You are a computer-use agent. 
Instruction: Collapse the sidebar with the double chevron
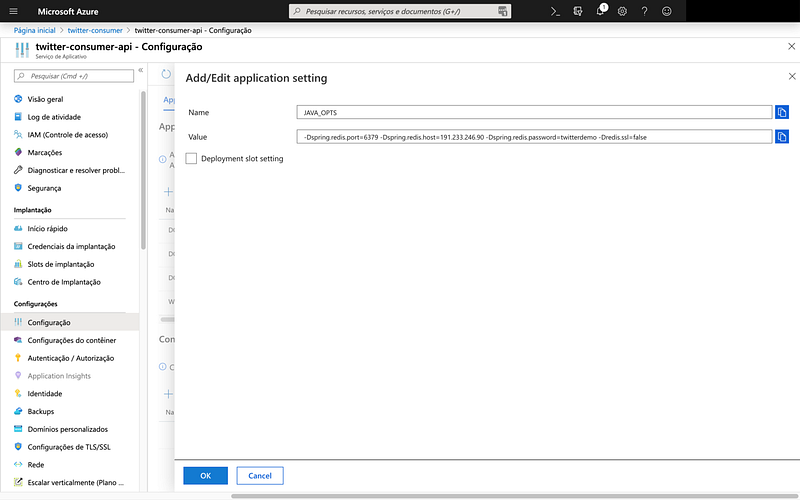141,70
